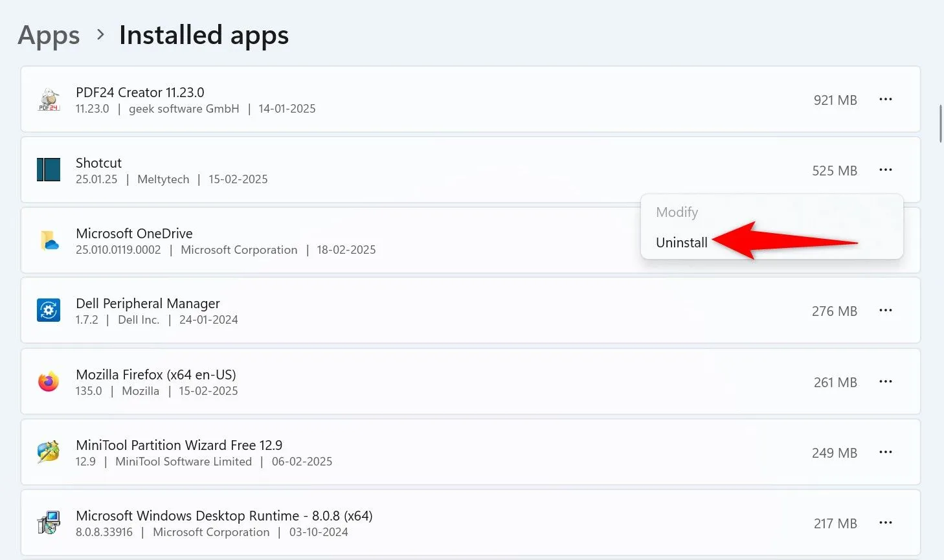Open the three-dot menu for PDF24 Creator

point(886,99)
